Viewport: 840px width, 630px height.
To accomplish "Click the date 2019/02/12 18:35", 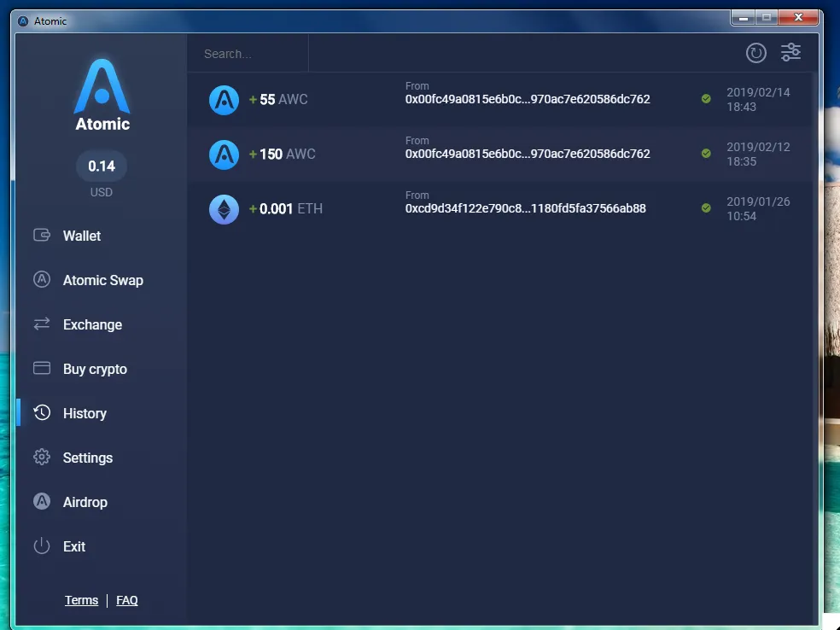I will [x=758, y=155].
